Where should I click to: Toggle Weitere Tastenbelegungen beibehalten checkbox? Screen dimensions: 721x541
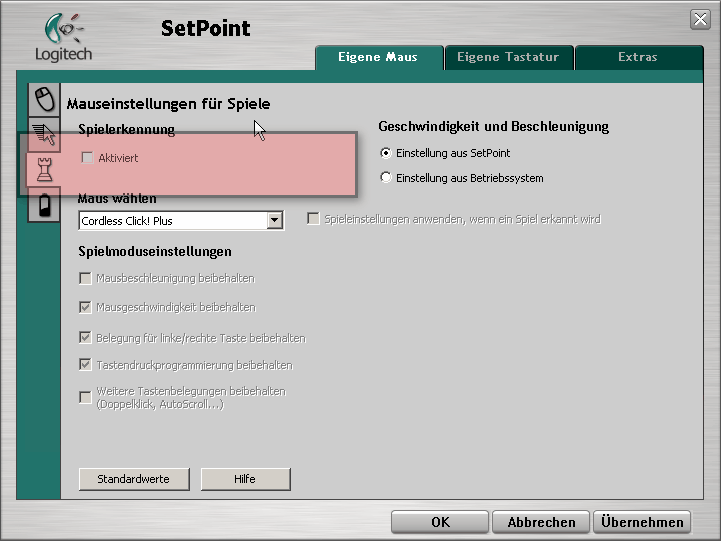[86, 397]
